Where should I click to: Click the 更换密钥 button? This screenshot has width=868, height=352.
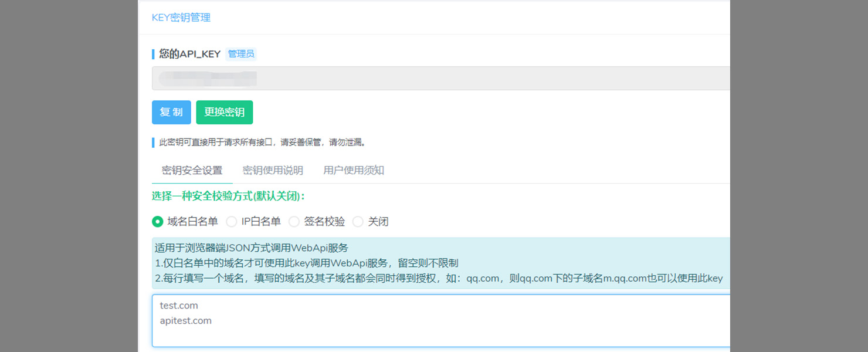point(224,112)
